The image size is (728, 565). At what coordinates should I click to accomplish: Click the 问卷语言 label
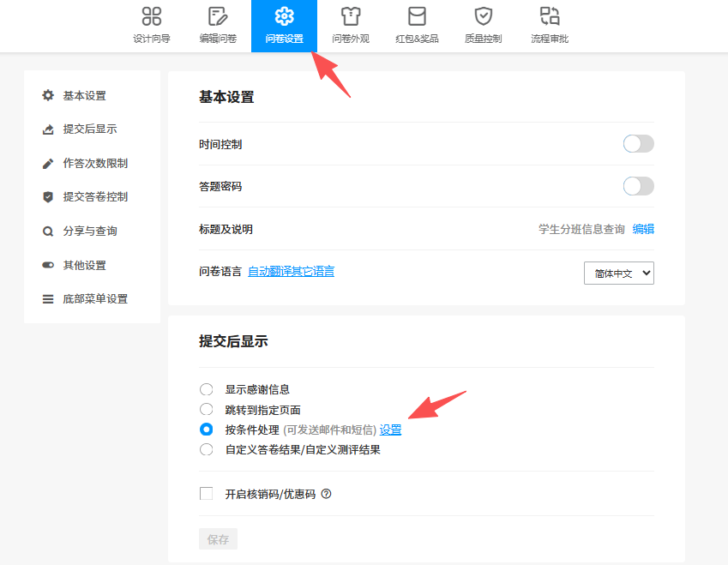220,271
